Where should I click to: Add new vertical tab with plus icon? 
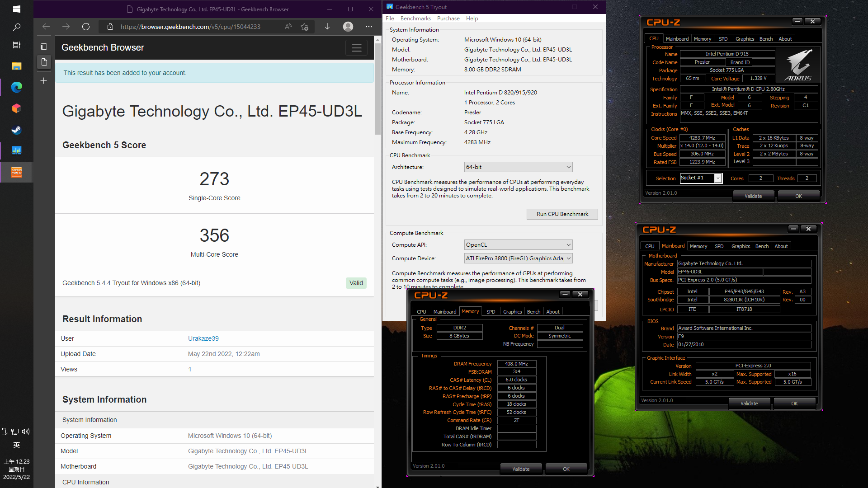[x=44, y=81]
